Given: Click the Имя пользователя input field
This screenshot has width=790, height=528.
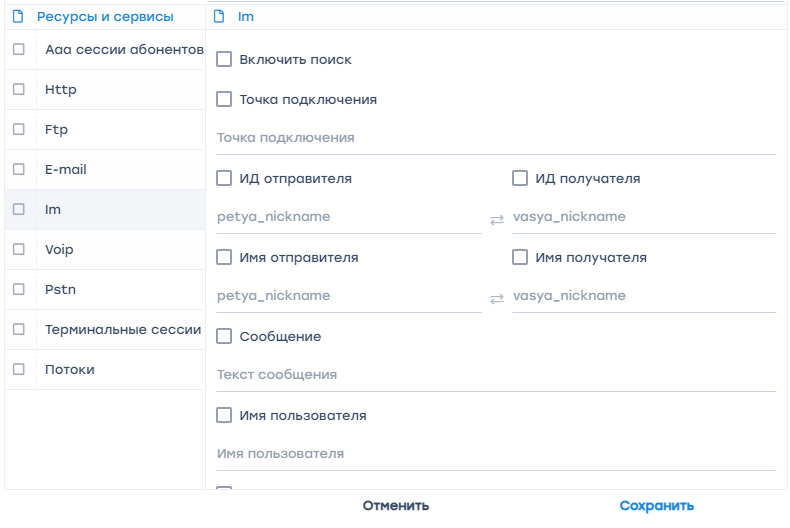Looking at the screenshot, I should 495,454.
